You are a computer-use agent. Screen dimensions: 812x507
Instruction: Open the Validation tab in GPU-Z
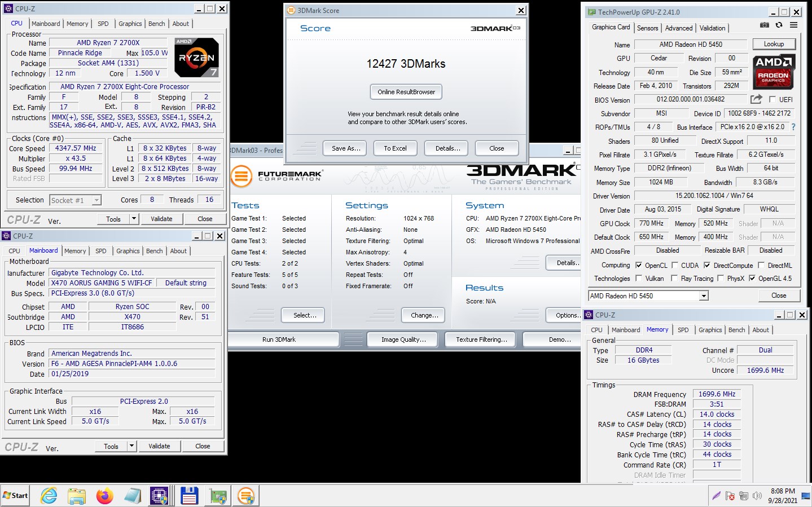(712, 28)
